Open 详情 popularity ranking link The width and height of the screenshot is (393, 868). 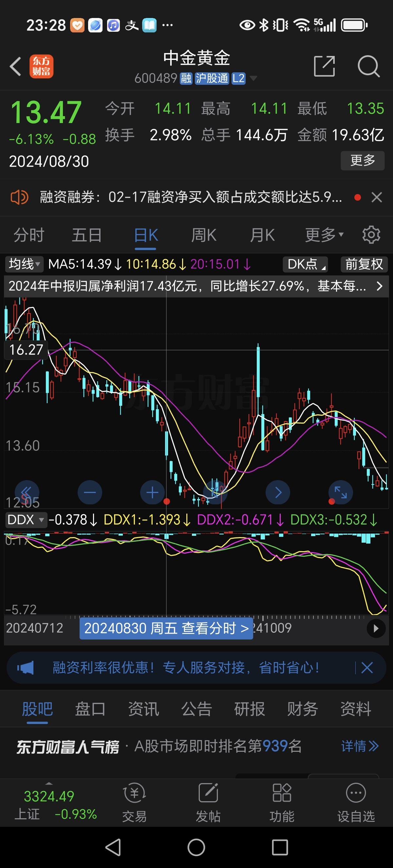click(360, 746)
